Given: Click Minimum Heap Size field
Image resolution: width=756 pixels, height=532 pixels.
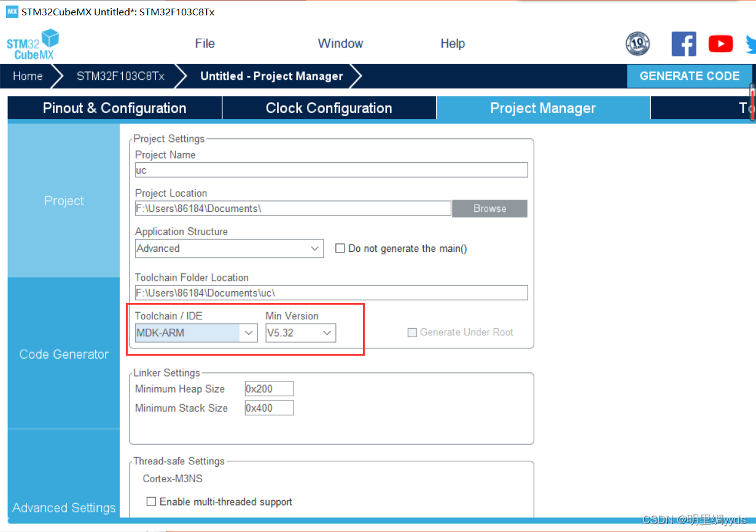Looking at the screenshot, I should (269, 389).
